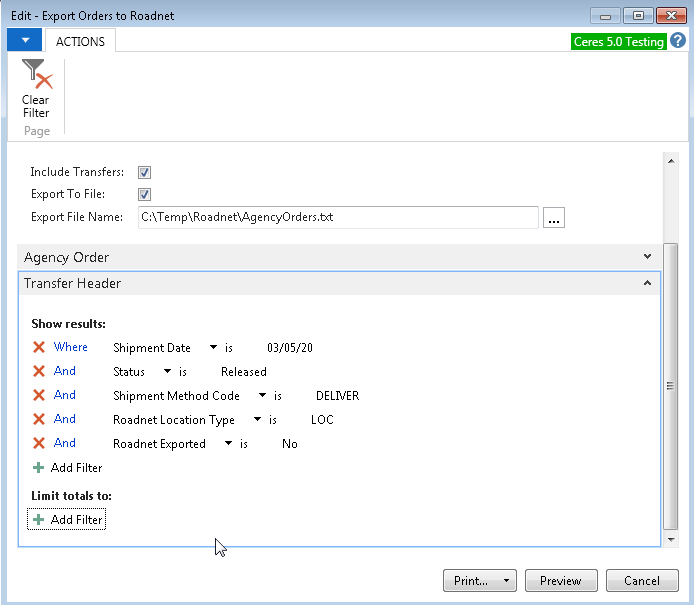Uncheck the Export To File checkbox
Viewport: 694px width, 605px height.
(144, 194)
